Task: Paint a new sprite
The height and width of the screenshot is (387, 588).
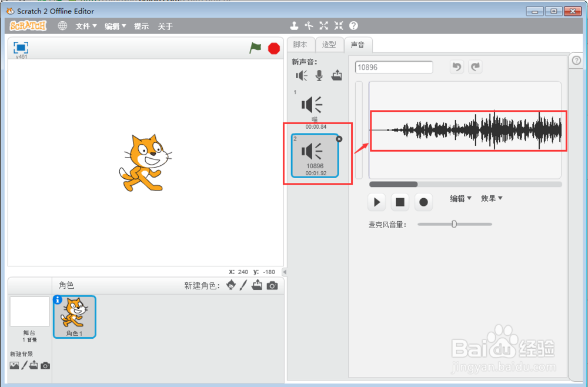Action: point(243,285)
